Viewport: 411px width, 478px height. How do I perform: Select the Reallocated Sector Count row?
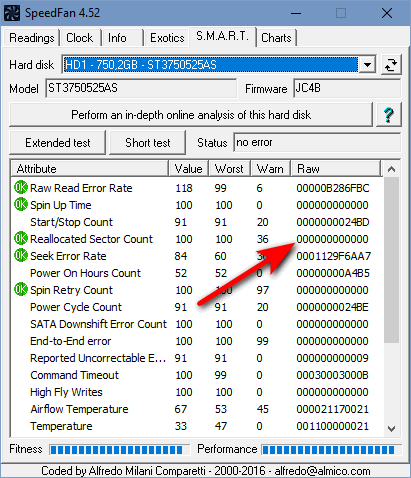point(197,239)
